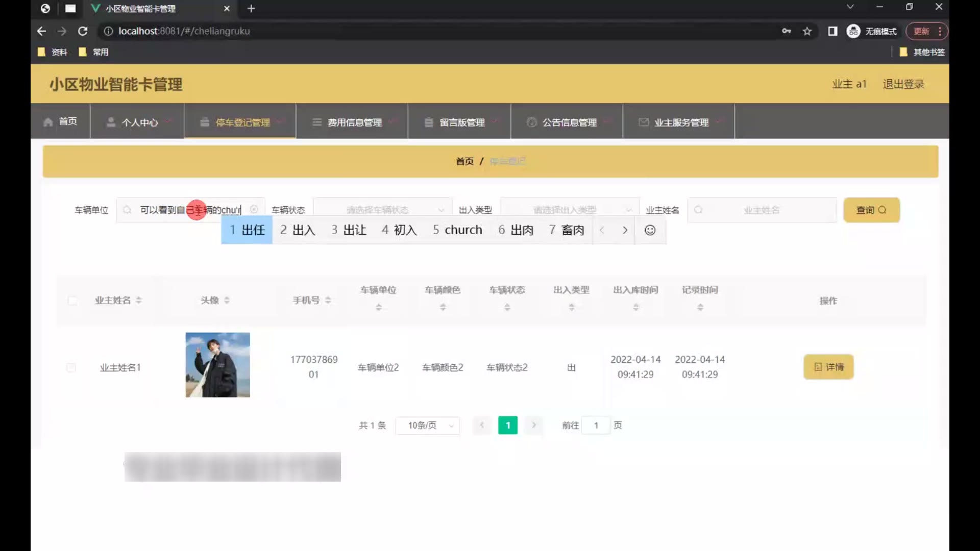Click the owner avatar thumbnail photo
This screenshot has height=551, width=980.
[x=217, y=365]
